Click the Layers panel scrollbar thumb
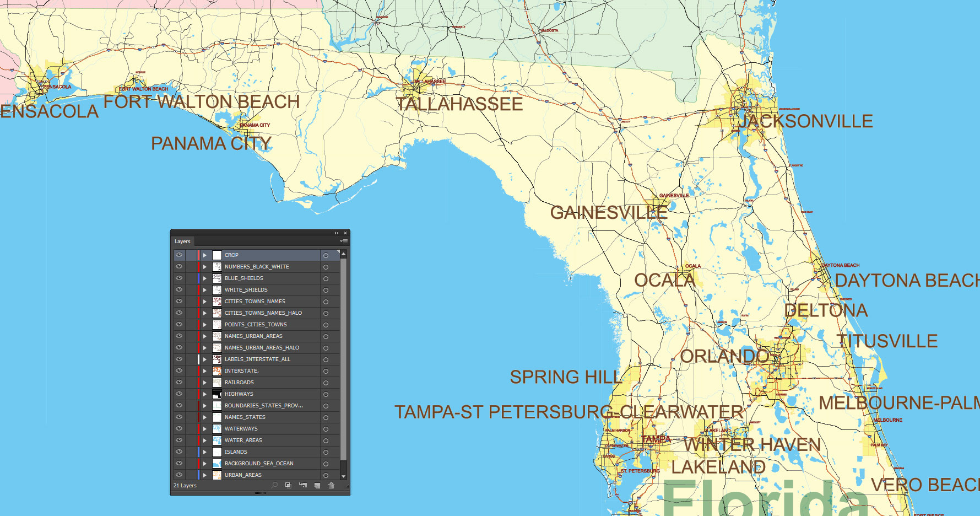The width and height of the screenshot is (980, 516). click(344, 359)
